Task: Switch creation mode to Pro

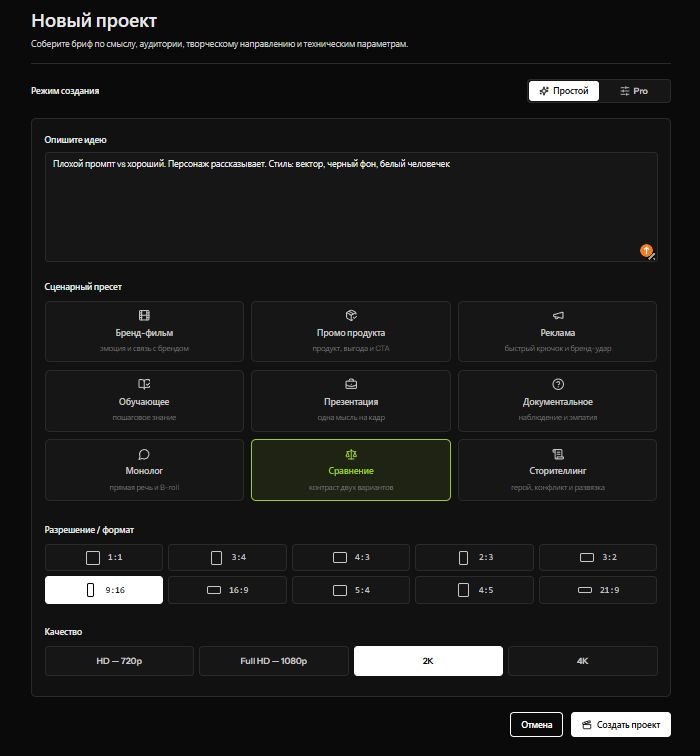Action: [x=634, y=91]
